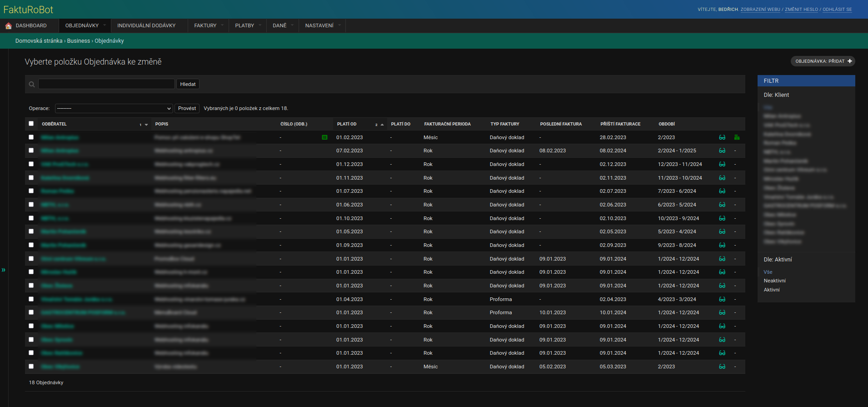The image size is (868, 407).
Task: Toggle the select-all checkbox in table header
Action: coord(31,124)
